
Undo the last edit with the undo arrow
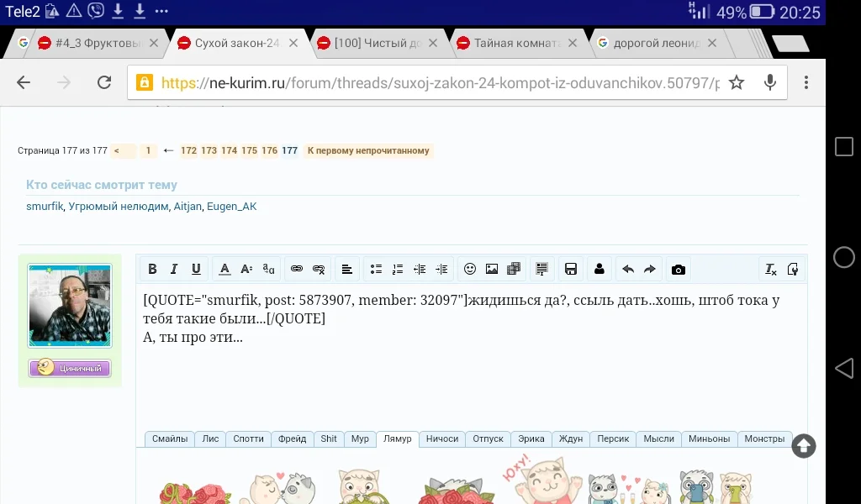point(629,269)
